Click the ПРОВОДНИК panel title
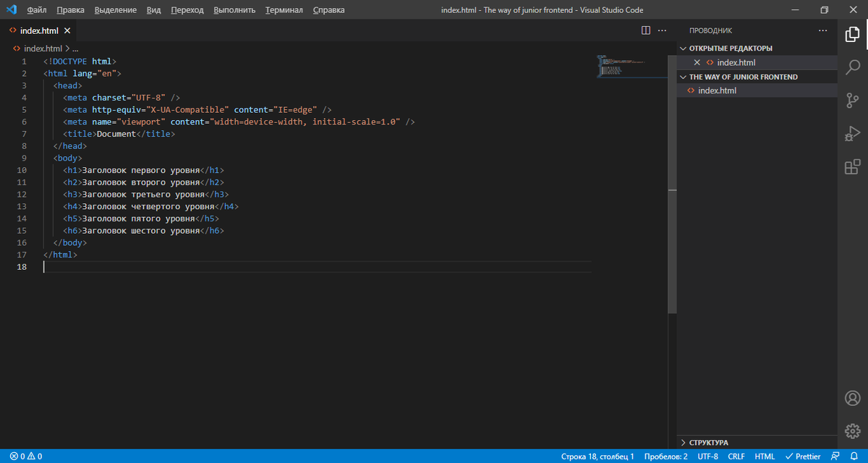 coord(710,30)
